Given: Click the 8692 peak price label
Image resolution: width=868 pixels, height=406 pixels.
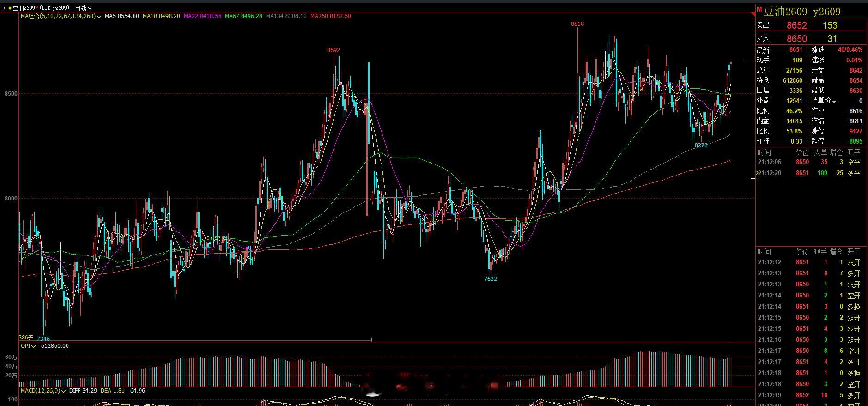Looking at the screenshot, I should [334, 50].
